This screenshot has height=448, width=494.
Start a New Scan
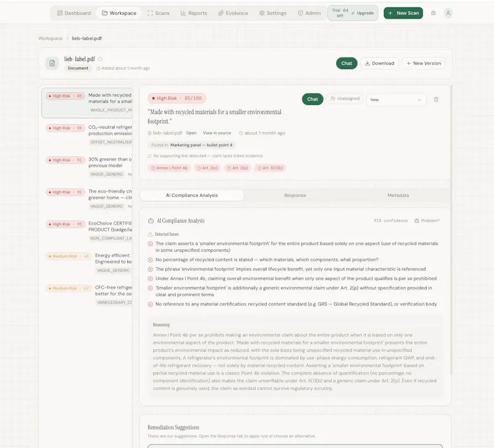403,13
